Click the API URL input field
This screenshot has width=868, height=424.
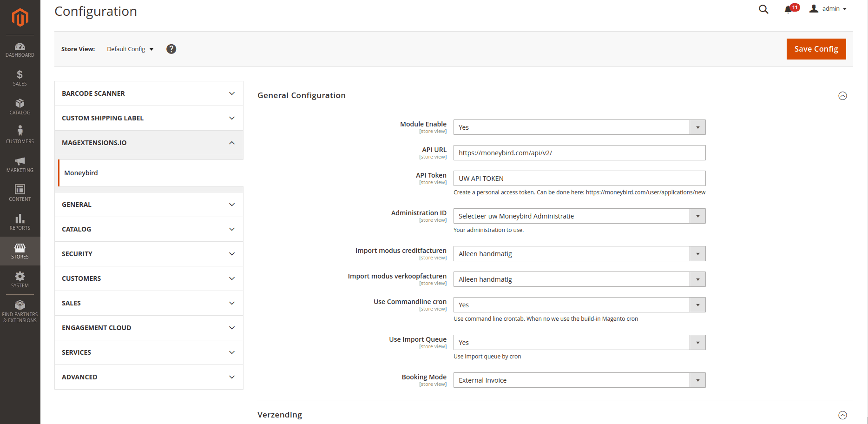[579, 153]
